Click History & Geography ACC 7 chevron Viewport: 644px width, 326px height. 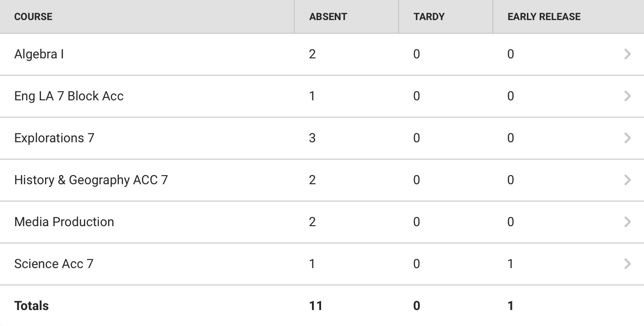pyautogui.click(x=627, y=180)
